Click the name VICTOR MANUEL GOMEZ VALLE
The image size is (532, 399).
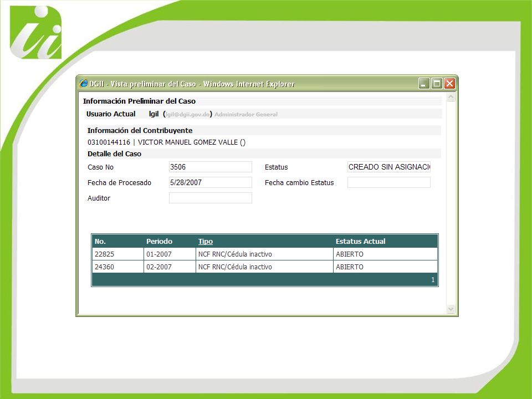pyautogui.click(x=188, y=142)
